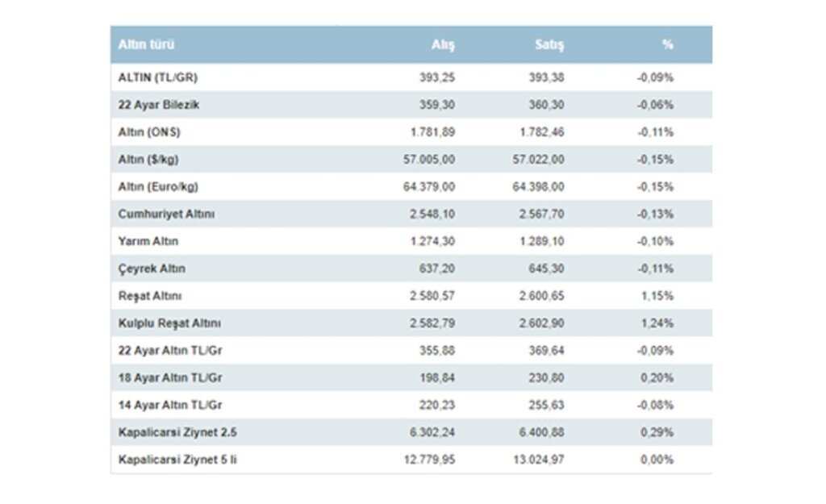Click the "Altın türü" column header

coord(146,45)
